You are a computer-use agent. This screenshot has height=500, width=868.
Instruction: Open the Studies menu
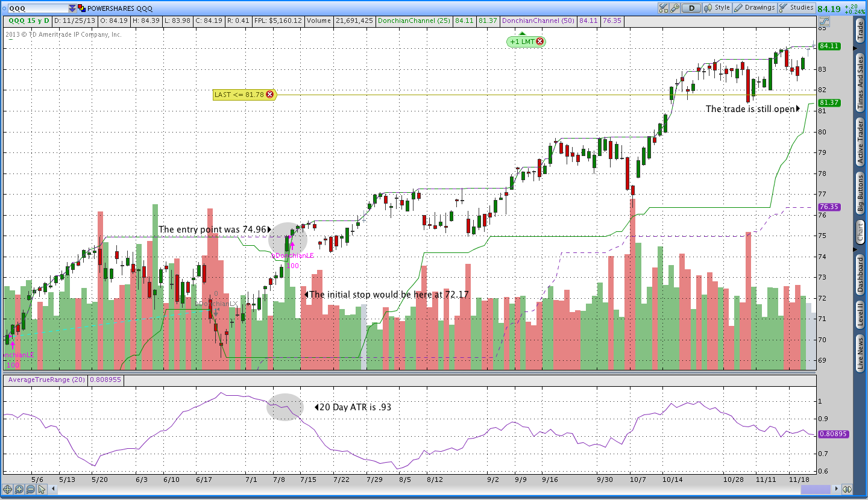coord(797,8)
